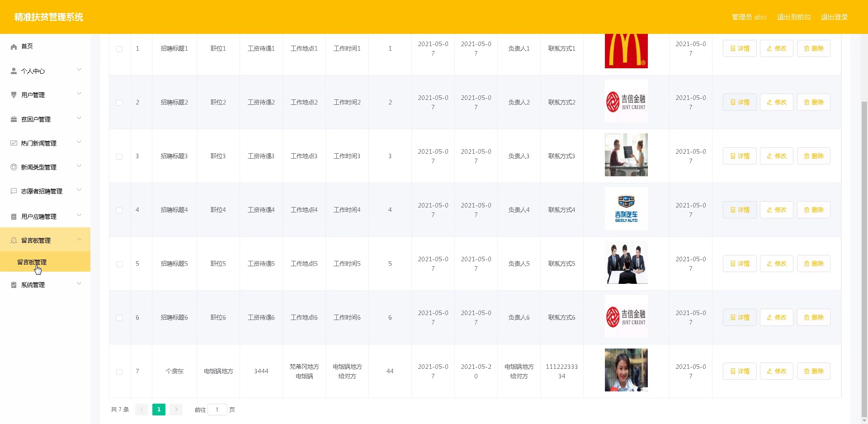This screenshot has width=868, height=424.
Task: Click 删除 button for row 7 个房东
Action: point(813,371)
